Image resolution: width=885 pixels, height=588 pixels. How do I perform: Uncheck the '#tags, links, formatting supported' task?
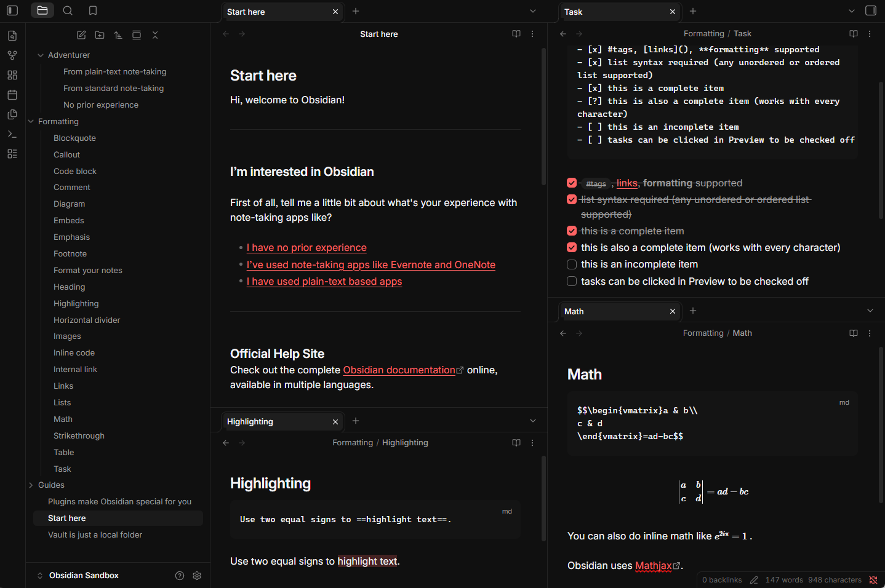click(572, 183)
